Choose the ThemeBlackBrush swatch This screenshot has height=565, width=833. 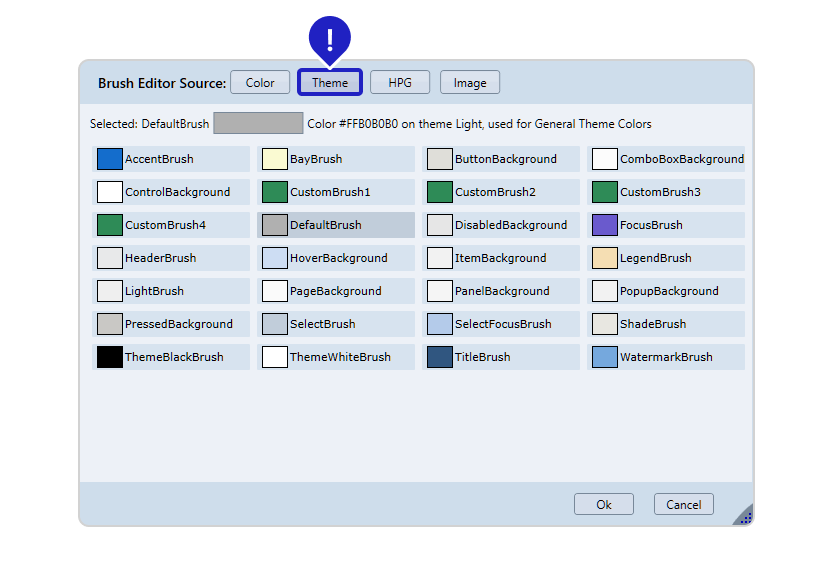(110, 357)
